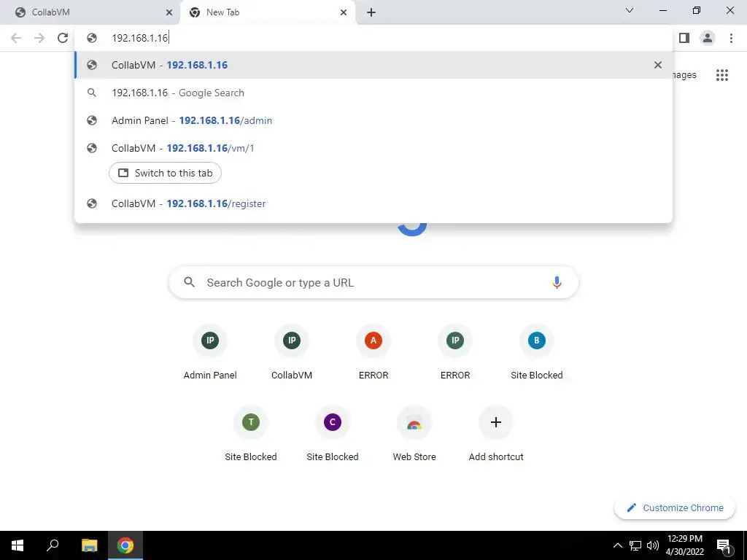
Task: Reload the page with the refresh icon
Action: pos(63,38)
